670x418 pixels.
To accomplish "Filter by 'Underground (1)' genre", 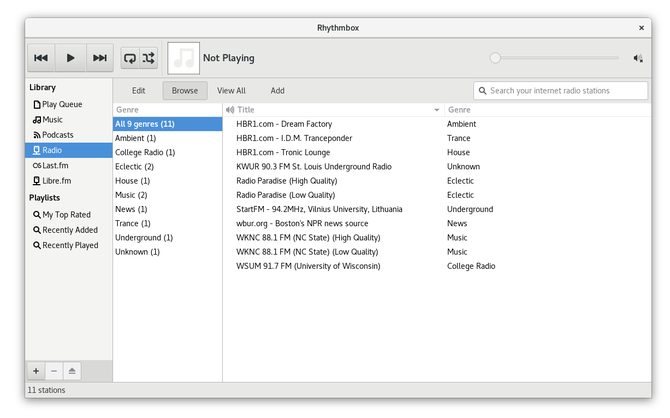I will click(168, 238).
